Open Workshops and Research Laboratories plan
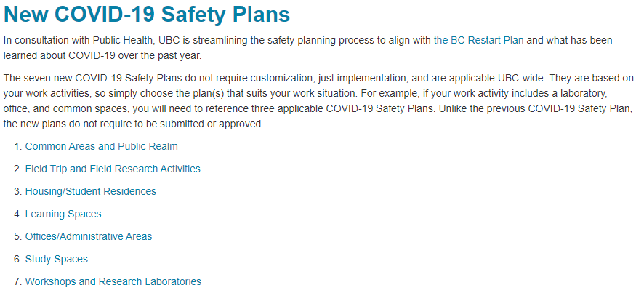 tap(113, 282)
